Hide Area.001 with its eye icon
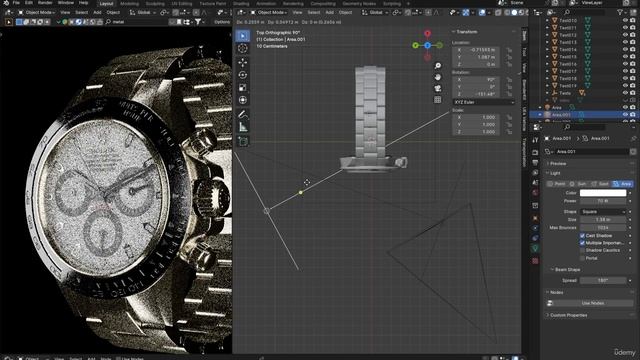 [x=625, y=115]
